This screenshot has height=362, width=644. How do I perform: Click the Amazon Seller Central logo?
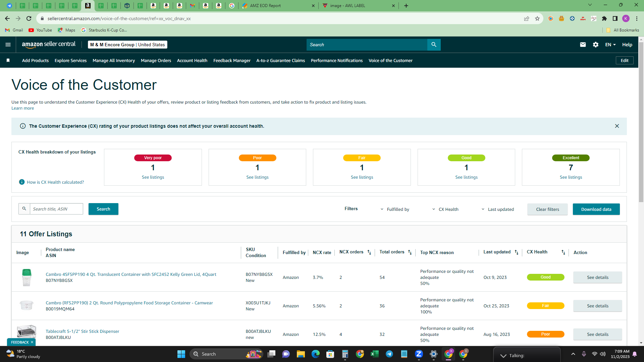tap(49, 45)
